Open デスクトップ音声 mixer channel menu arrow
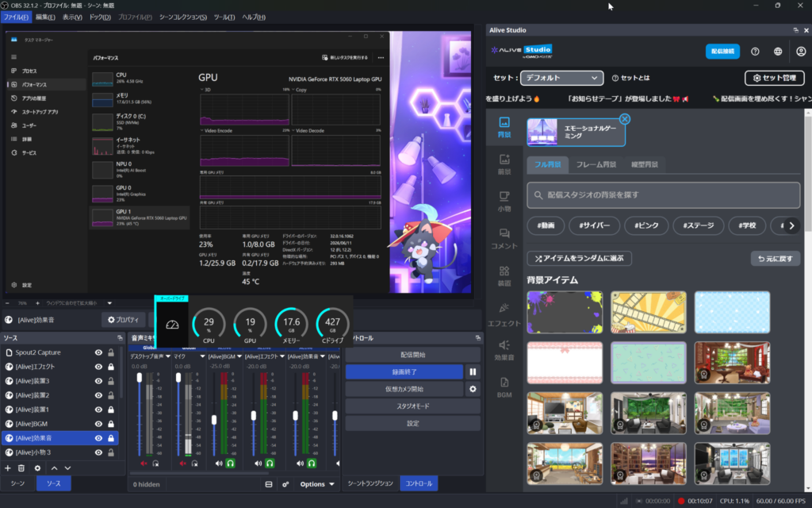The width and height of the screenshot is (812, 508). 168,356
